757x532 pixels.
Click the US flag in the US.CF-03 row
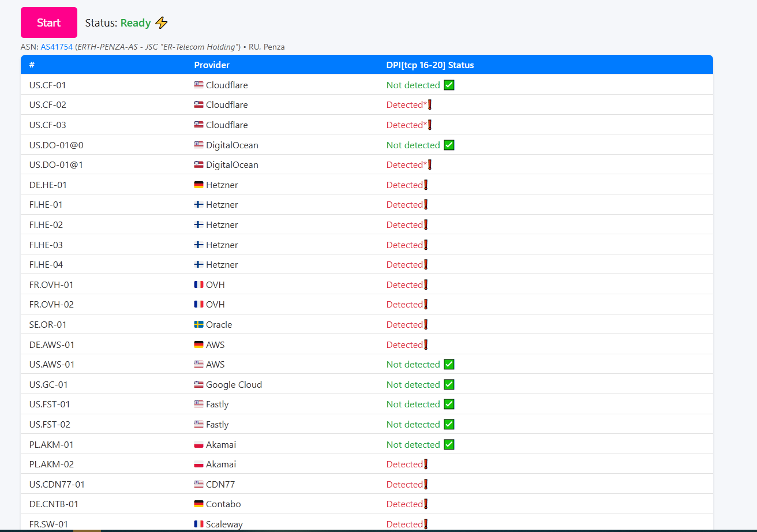198,125
